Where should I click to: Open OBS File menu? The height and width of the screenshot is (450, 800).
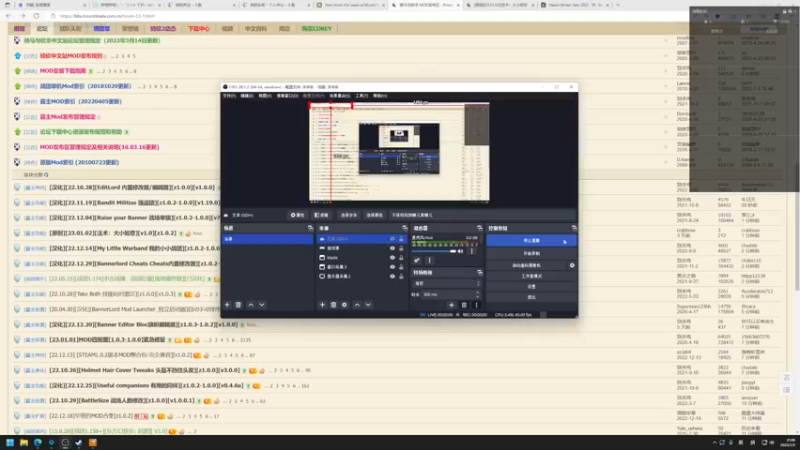pos(229,95)
